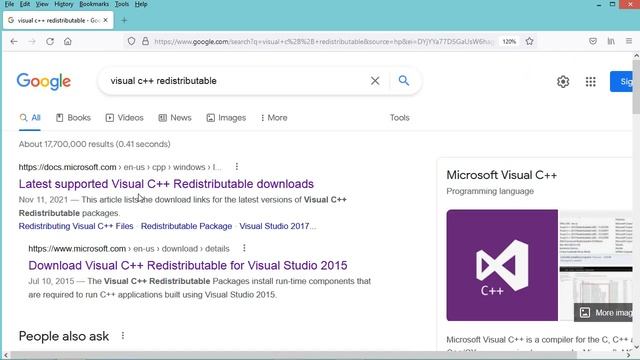Open Redistributable Package sitelink

pos(187,226)
